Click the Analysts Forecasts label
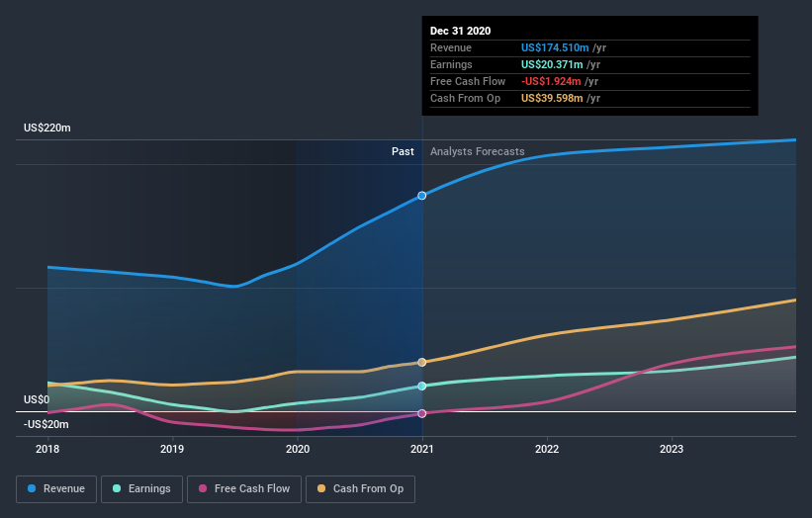This screenshot has height=518, width=812. pos(477,151)
